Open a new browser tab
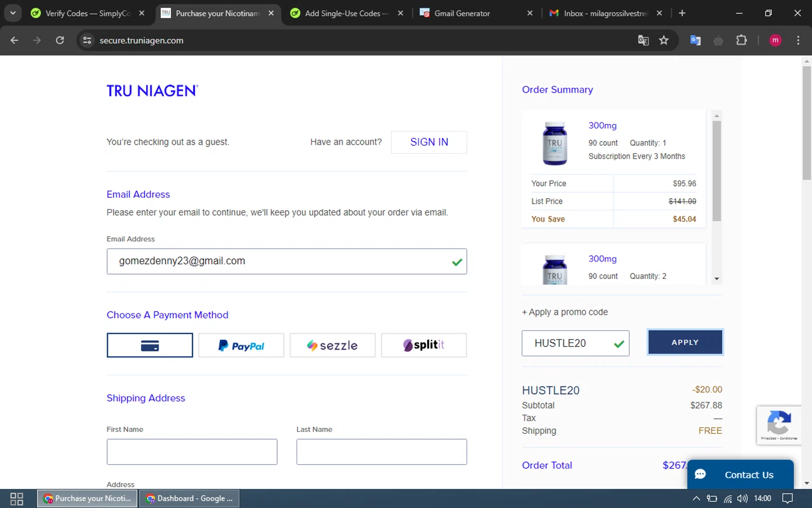The image size is (812, 508). pyautogui.click(x=682, y=13)
